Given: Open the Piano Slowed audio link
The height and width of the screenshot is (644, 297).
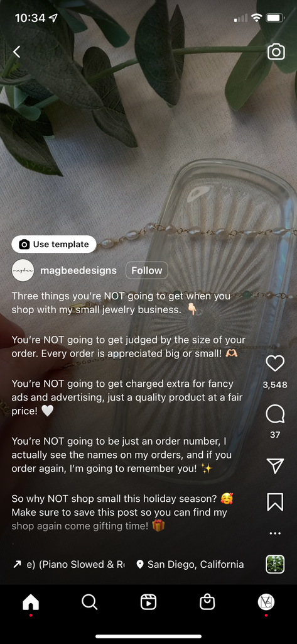Looking at the screenshot, I should pos(68,564).
